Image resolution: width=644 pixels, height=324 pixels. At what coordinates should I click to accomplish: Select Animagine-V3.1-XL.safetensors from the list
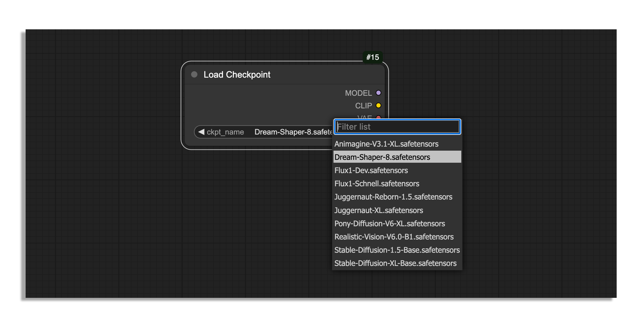point(386,144)
